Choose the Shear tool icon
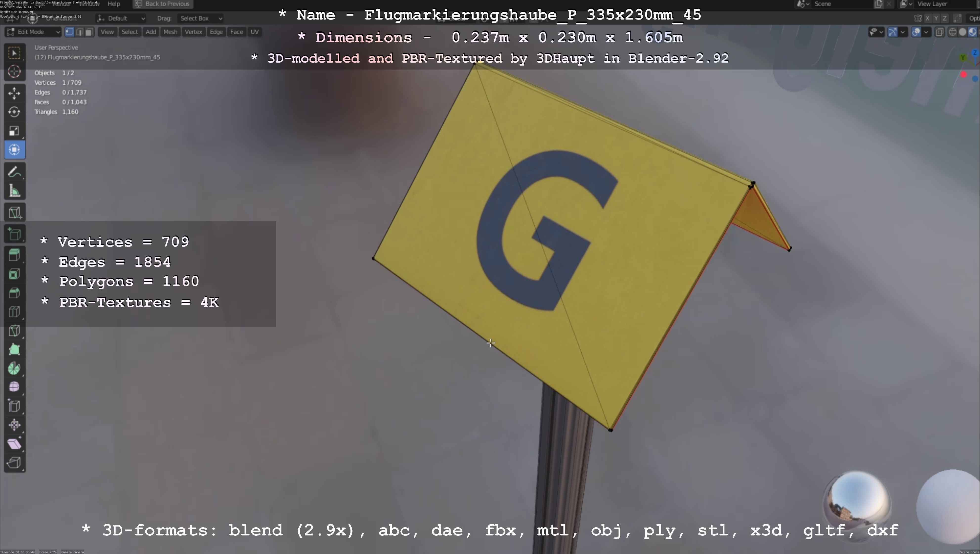Image resolution: width=980 pixels, height=554 pixels. (x=14, y=444)
